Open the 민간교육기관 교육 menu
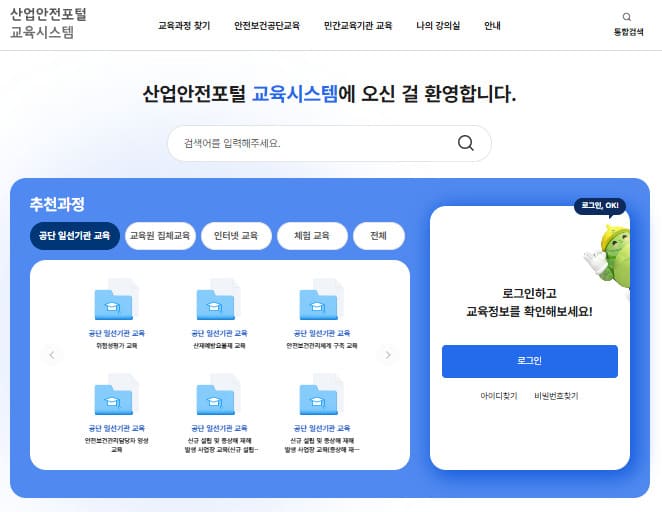The width and height of the screenshot is (662, 512). pos(358,26)
